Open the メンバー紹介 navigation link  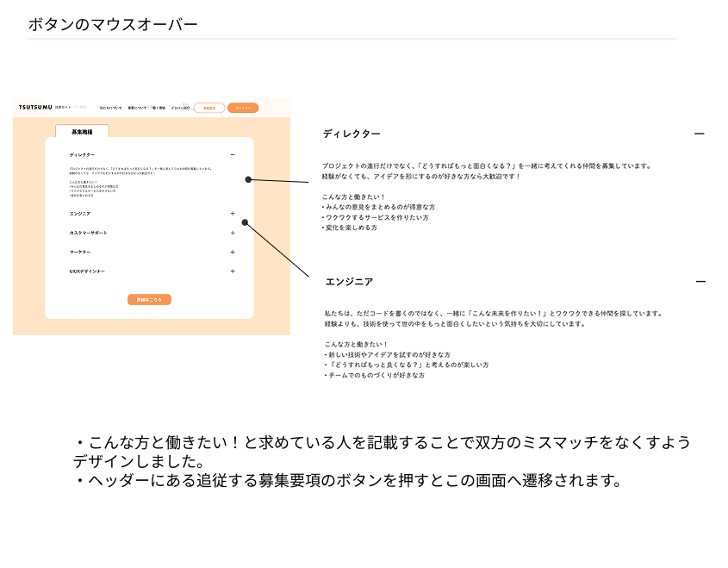(x=180, y=108)
